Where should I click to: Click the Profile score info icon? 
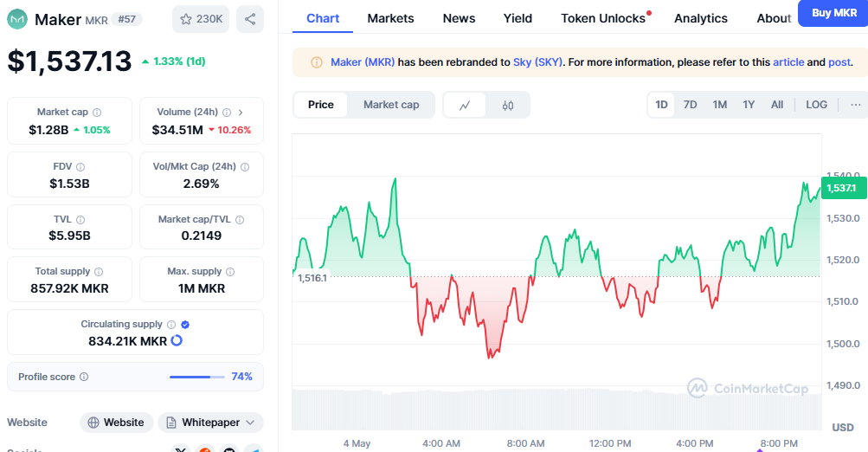coord(84,377)
